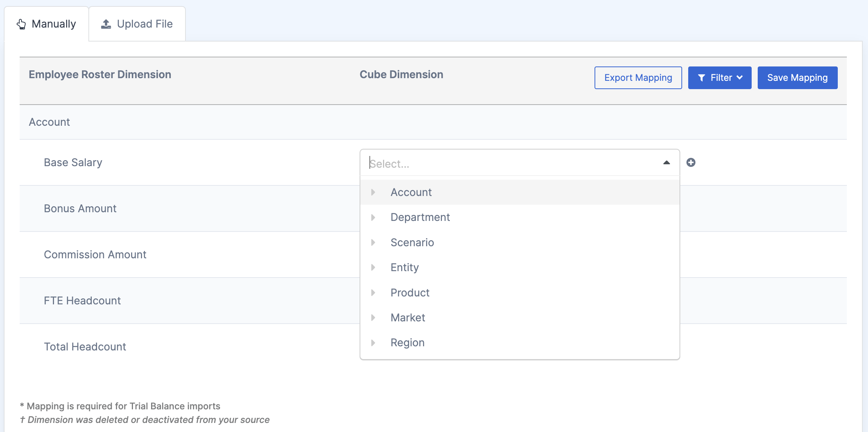Expand the Market option arrow

373,318
